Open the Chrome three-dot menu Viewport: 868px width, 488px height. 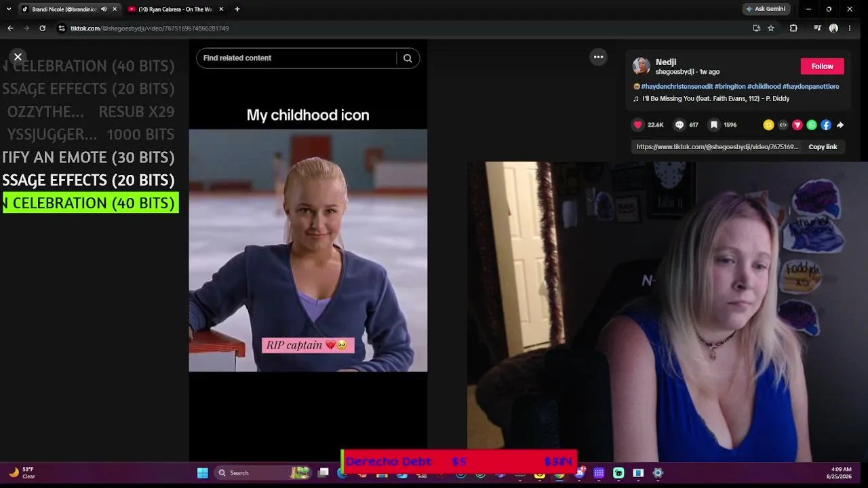[x=850, y=28]
